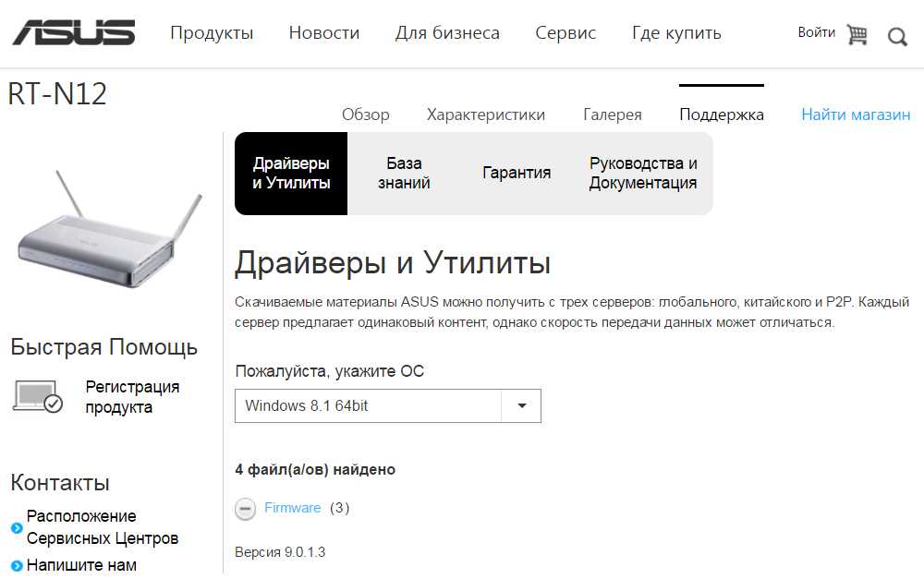
Task: Click the blue arrow beside Напишите нам
Action: tap(17, 565)
